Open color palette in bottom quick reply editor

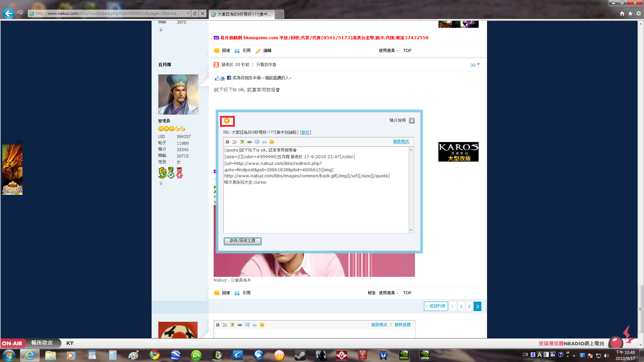[225, 325]
